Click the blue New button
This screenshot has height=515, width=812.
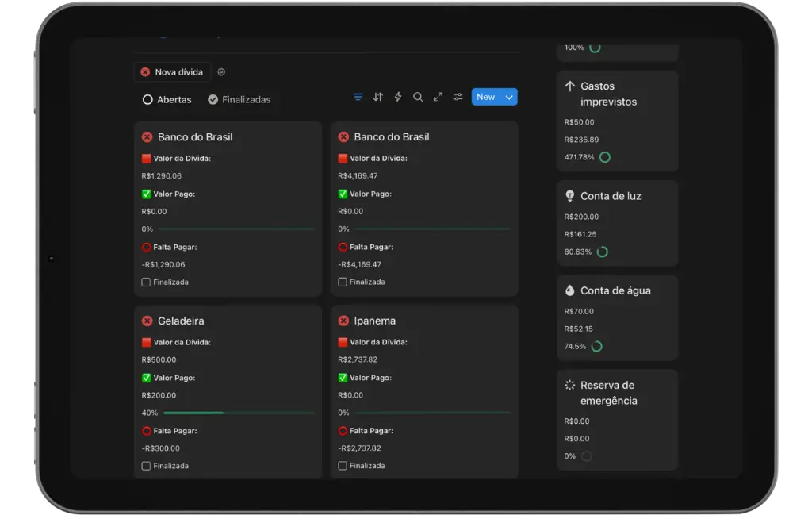coord(486,97)
